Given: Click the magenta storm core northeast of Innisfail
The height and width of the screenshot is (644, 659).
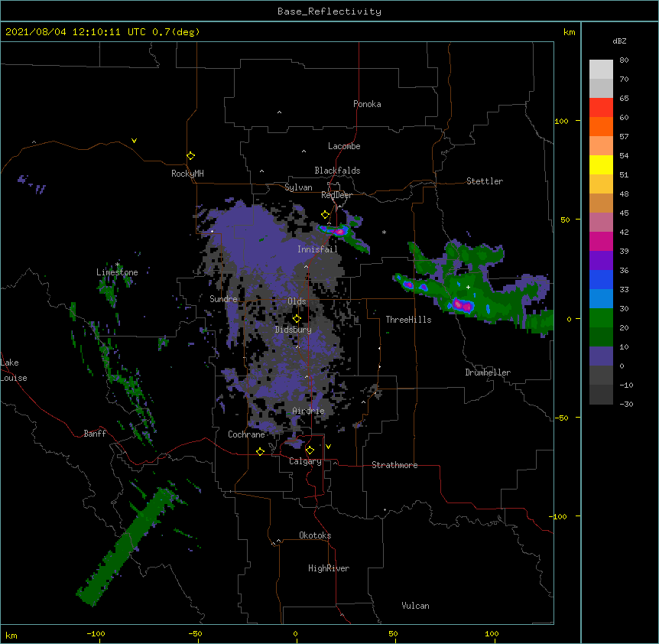Looking at the screenshot, I should (339, 231).
